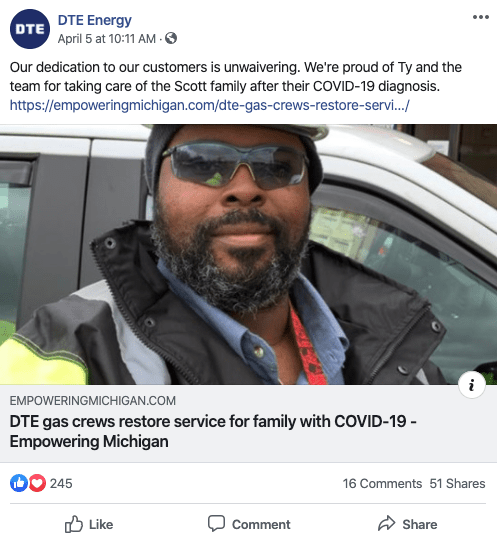This screenshot has width=497, height=542.
Task: Click the worker photo link preview image
Action: click(248, 254)
